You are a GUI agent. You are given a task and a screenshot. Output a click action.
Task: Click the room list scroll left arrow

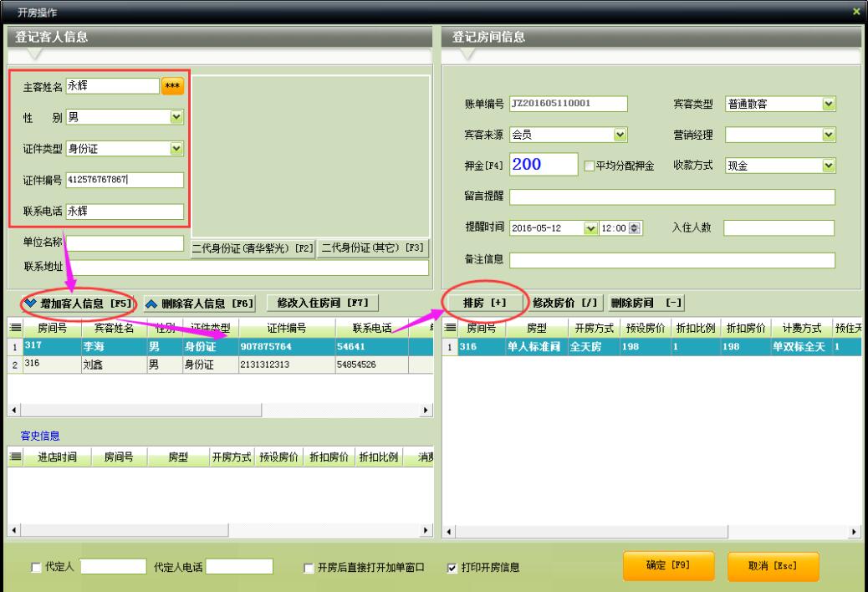click(x=449, y=532)
